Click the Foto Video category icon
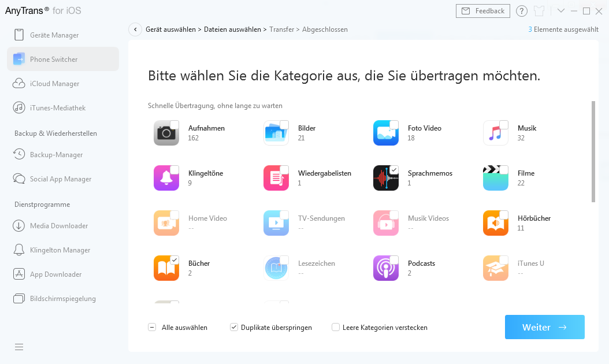 pyautogui.click(x=385, y=133)
